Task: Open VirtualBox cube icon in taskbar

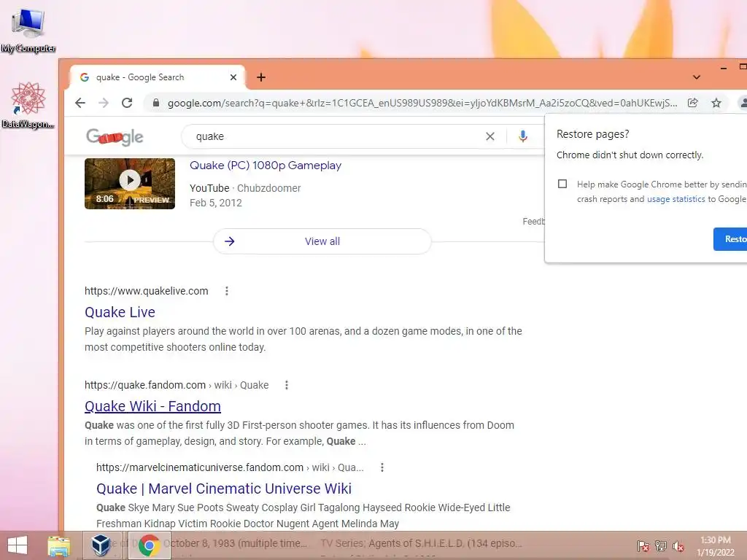Action: tap(101, 545)
